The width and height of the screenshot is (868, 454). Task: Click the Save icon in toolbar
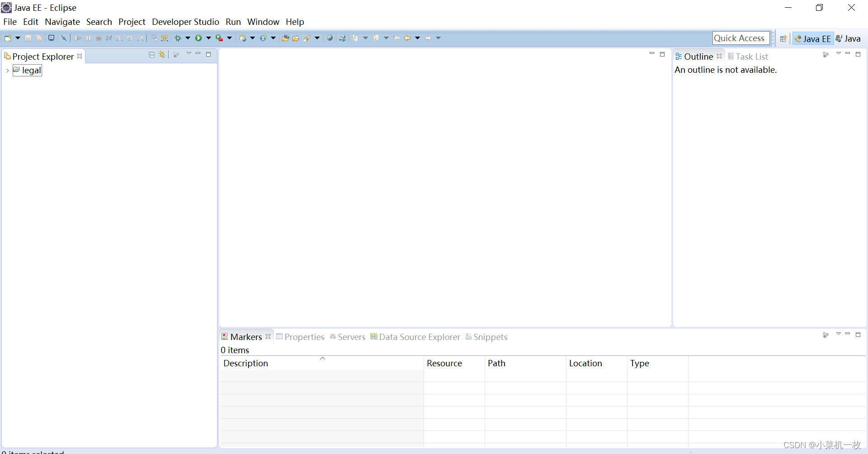click(x=28, y=38)
